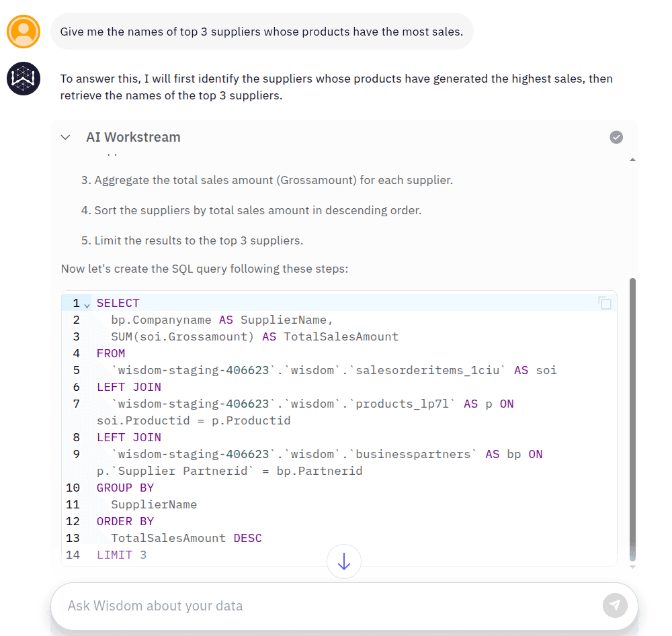The image size is (672, 636).
Task: Click the Wisdom AI assistant logo icon
Action: coord(24,79)
